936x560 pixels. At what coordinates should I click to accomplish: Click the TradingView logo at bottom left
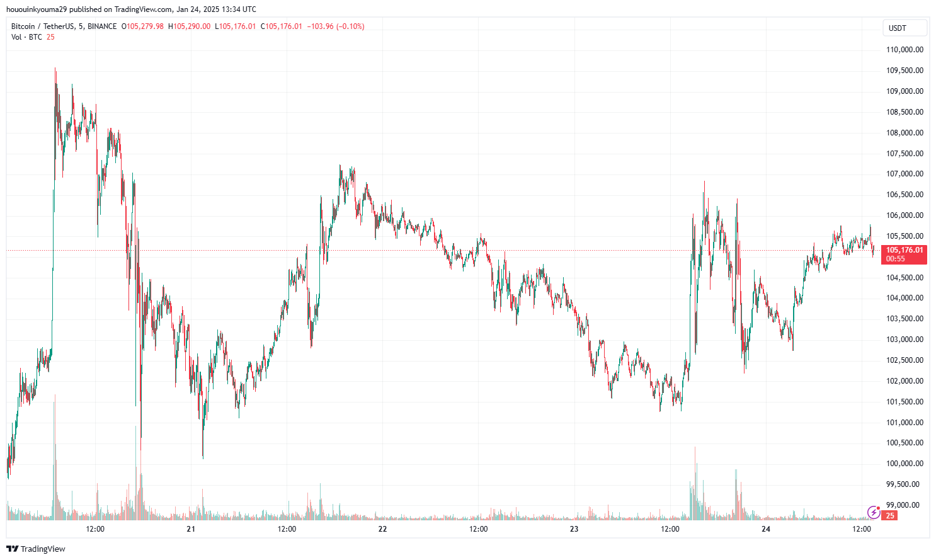pyautogui.click(x=36, y=549)
